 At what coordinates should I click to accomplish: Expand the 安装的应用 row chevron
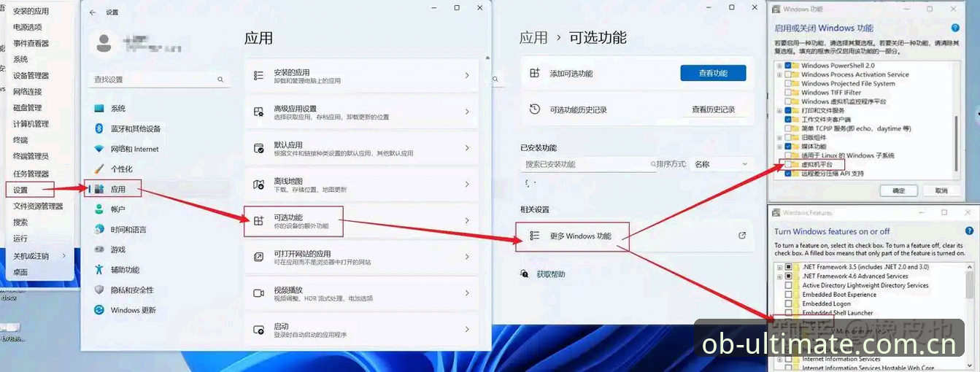tap(466, 75)
